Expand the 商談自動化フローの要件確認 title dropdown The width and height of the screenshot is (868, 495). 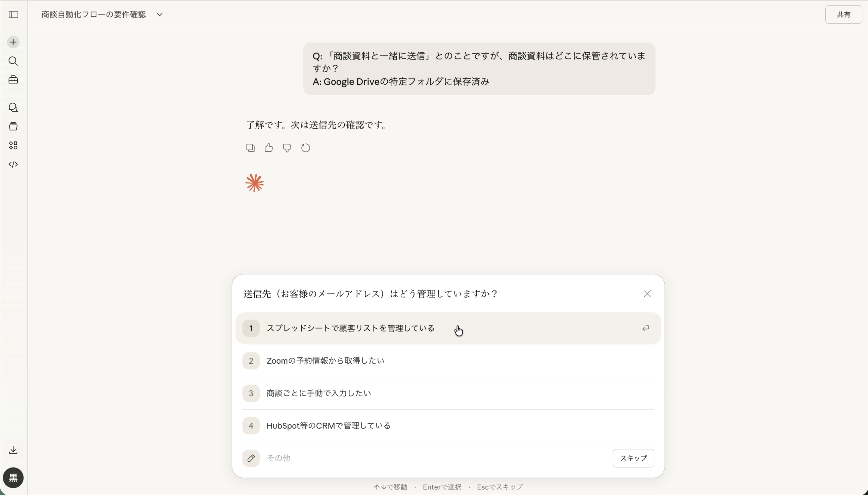click(159, 14)
